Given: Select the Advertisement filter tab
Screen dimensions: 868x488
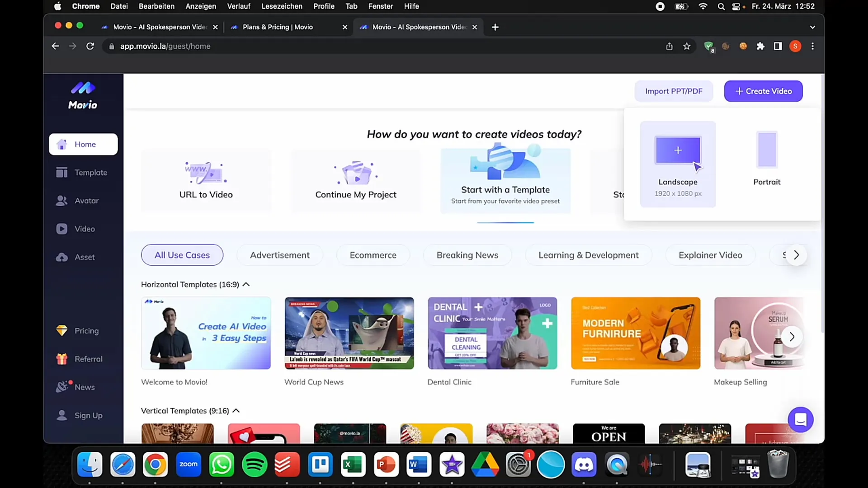Looking at the screenshot, I should [279, 254].
